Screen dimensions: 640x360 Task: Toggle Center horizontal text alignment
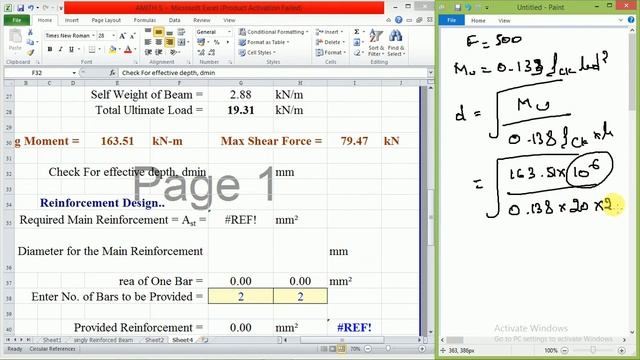coord(159,42)
